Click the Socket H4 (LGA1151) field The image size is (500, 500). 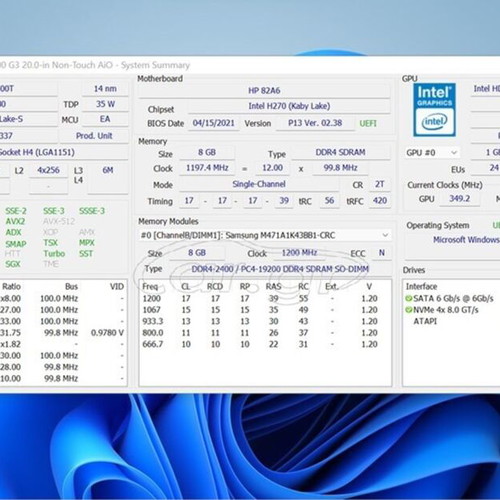[x=63, y=152]
